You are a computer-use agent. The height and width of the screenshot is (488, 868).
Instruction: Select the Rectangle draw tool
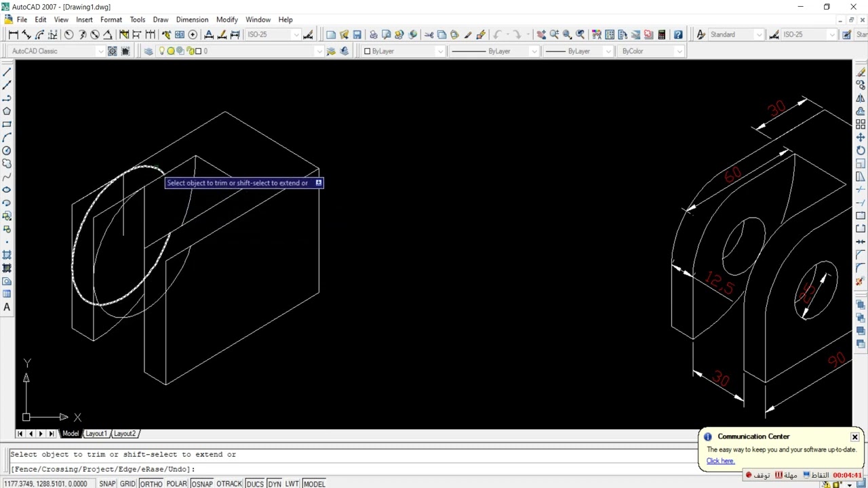coord(7,124)
